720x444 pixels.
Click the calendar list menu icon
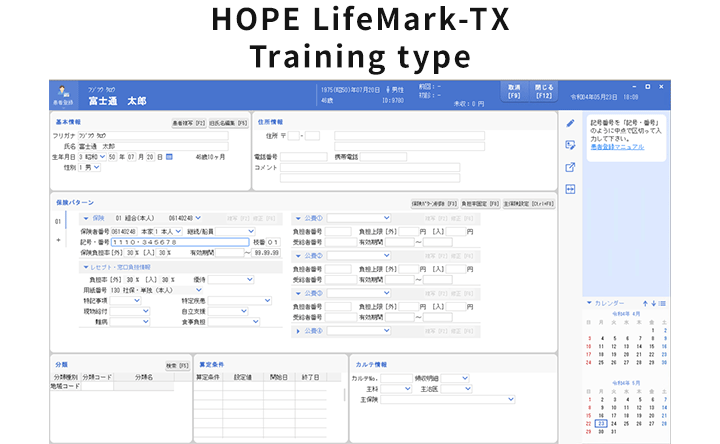[663, 303]
